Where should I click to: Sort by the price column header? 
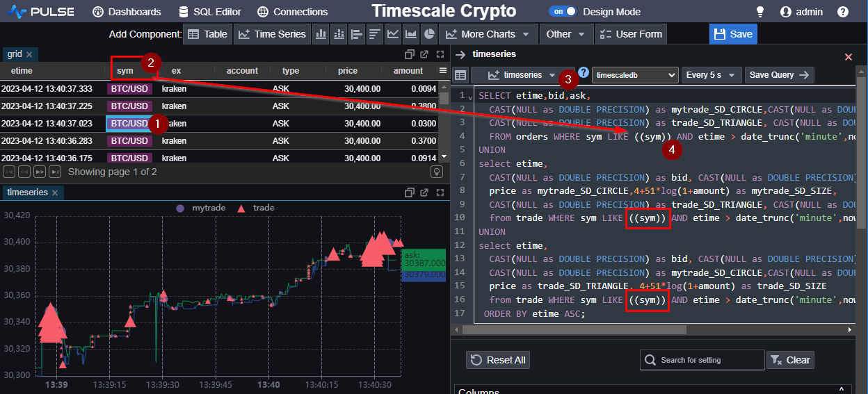point(348,71)
